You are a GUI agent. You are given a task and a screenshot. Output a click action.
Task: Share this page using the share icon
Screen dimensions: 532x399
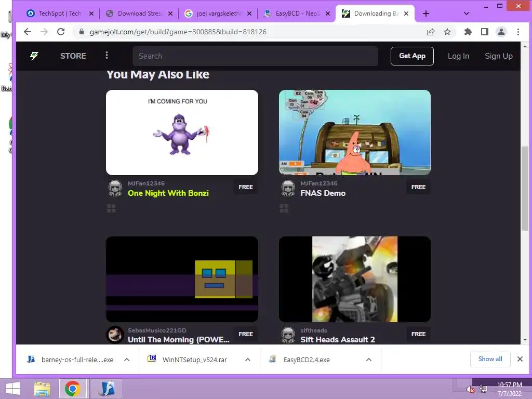[431, 32]
